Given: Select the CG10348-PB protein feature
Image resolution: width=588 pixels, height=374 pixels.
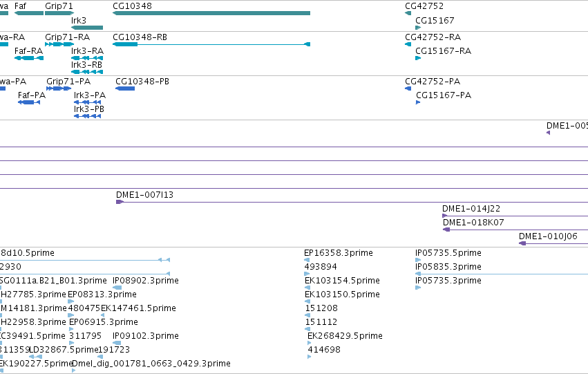Looking at the screenshot, I should pos(125,88).
